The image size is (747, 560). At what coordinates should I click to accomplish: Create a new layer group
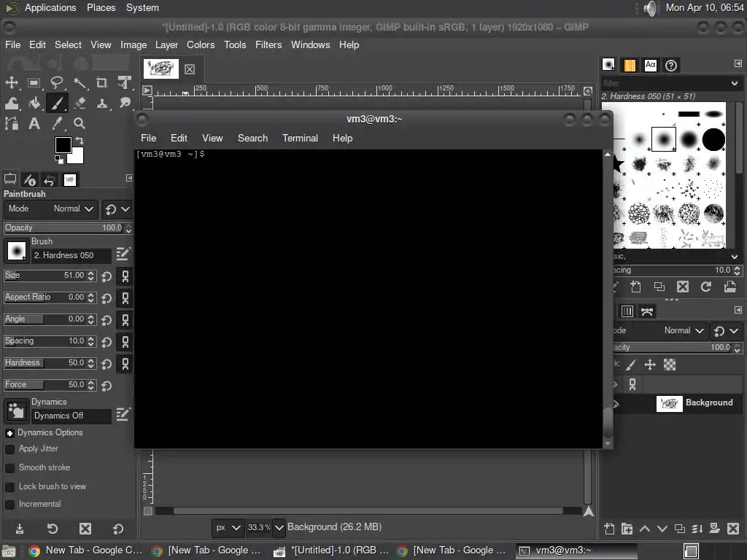click(627, 529)
